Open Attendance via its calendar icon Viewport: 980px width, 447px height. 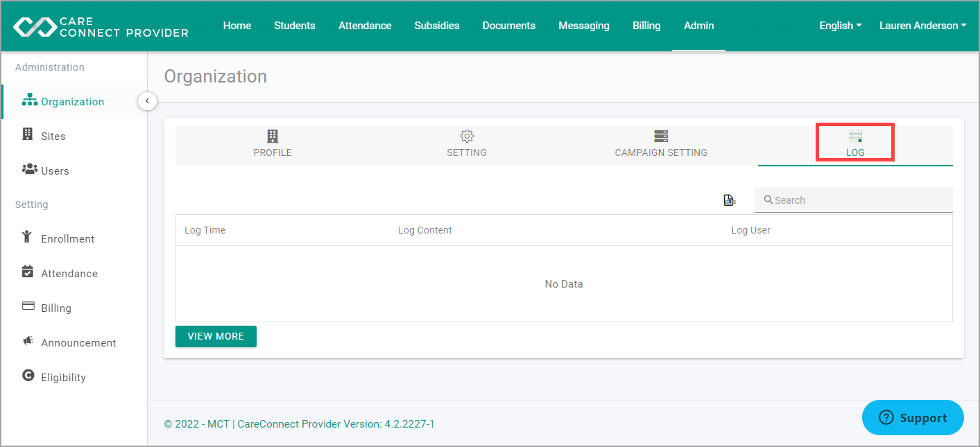(x=27, y=272)
